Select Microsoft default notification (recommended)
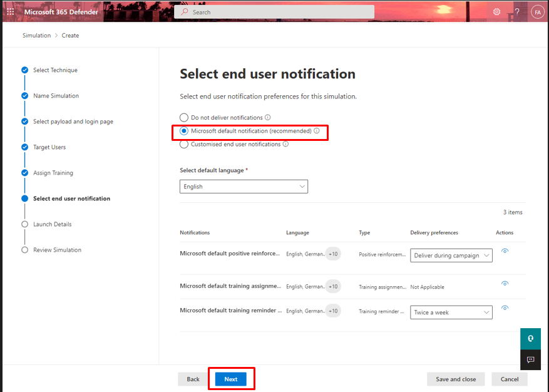549x392 pixels. point(184,132)
